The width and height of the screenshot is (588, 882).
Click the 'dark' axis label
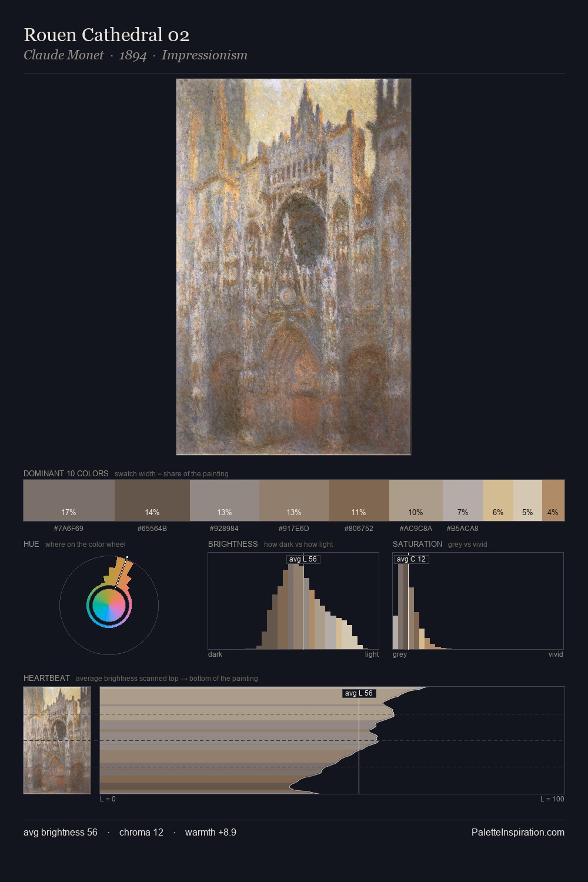coord(215,654)
